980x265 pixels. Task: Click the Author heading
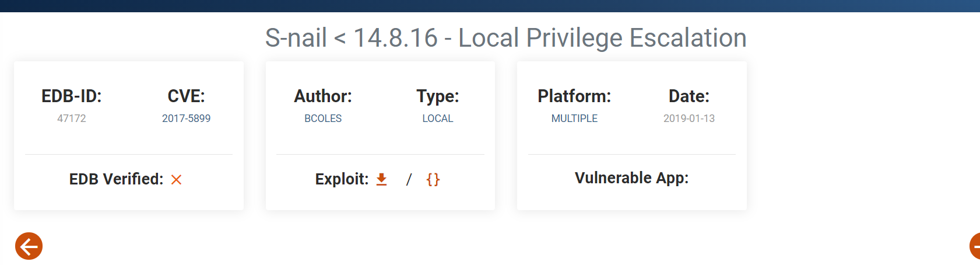[x=323, y=96]
